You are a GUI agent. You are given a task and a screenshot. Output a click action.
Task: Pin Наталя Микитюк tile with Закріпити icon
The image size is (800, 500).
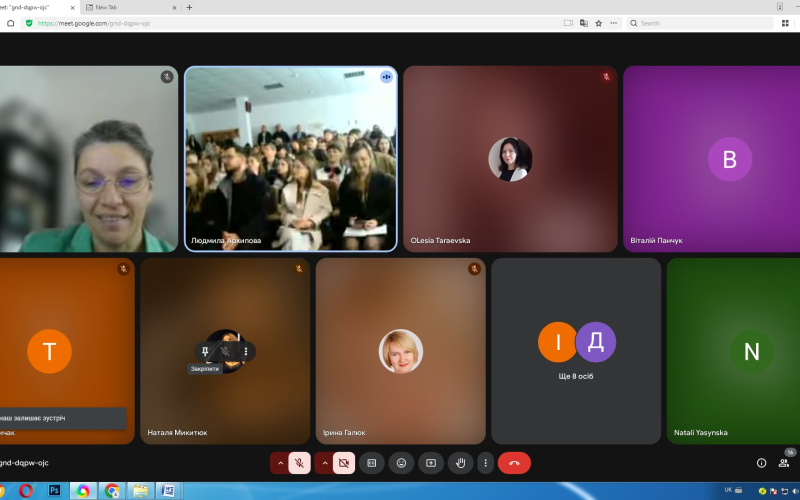205,352
